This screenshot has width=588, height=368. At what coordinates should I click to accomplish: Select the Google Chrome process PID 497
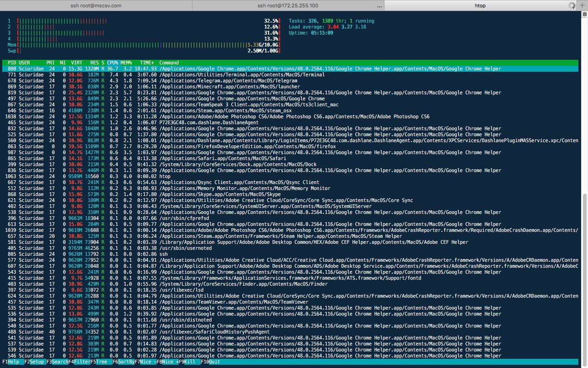(x=290, y=99)
